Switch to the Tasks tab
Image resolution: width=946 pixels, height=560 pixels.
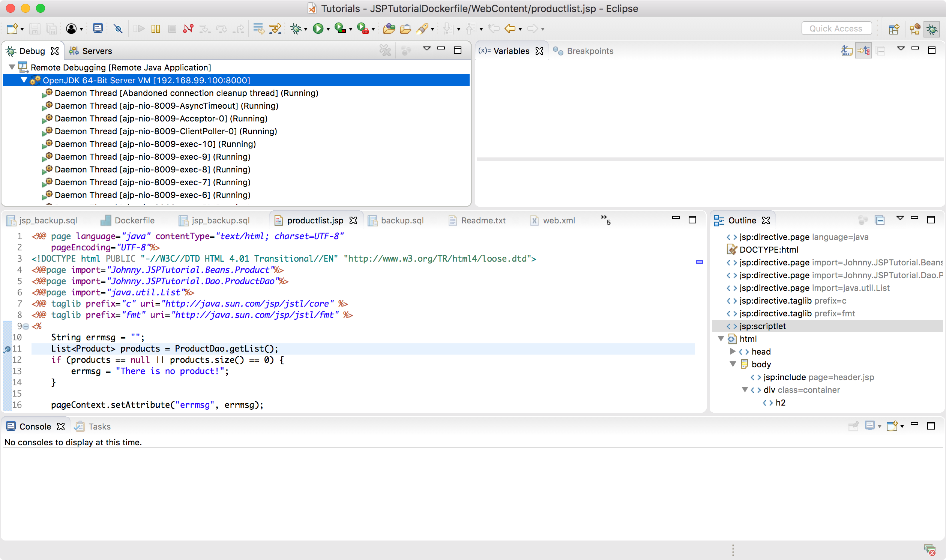coord(93,427)
